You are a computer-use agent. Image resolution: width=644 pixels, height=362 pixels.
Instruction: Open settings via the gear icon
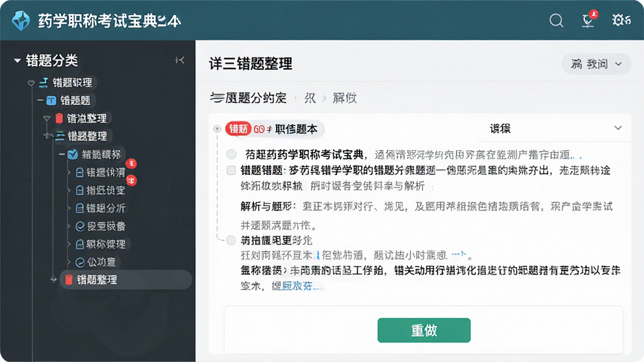click(618, 19)
